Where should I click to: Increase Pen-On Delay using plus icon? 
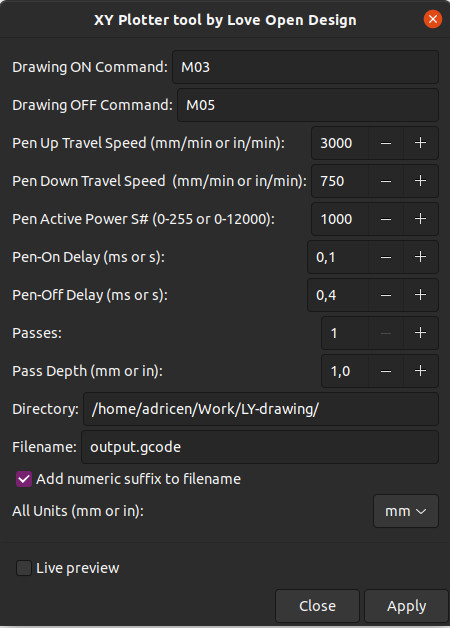click(x=420, y=257)
